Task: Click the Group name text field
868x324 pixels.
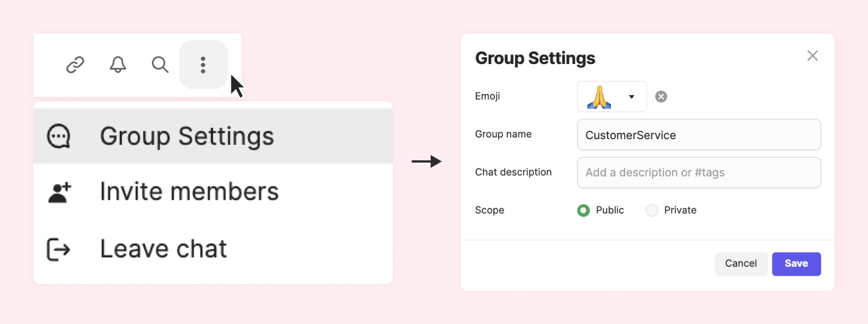Action: 699,135
